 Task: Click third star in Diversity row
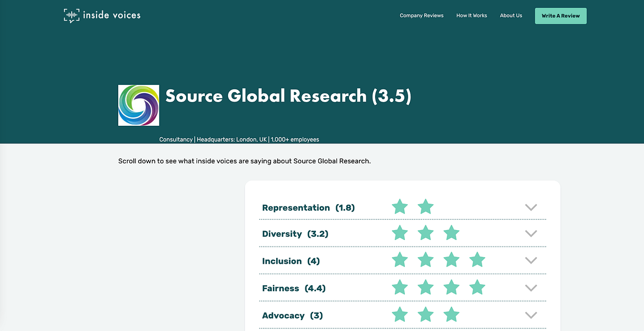(x=451, y=233)
